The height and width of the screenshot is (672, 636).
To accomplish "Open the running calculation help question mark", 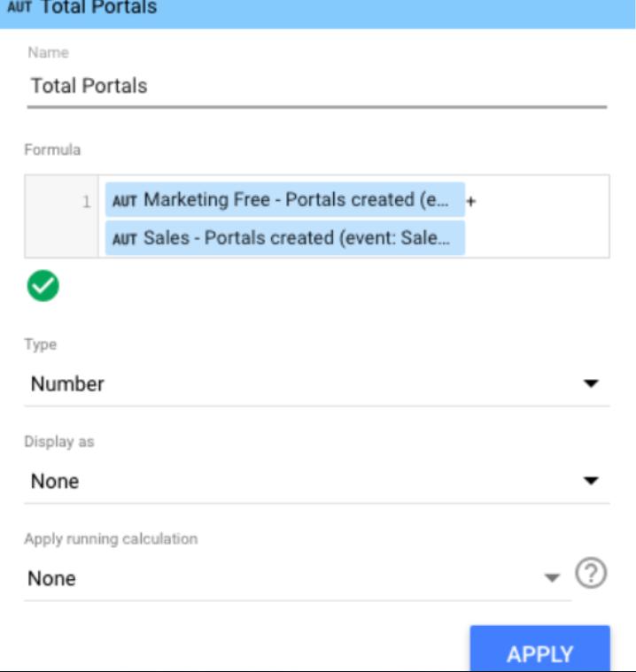I will coord(591,575).
